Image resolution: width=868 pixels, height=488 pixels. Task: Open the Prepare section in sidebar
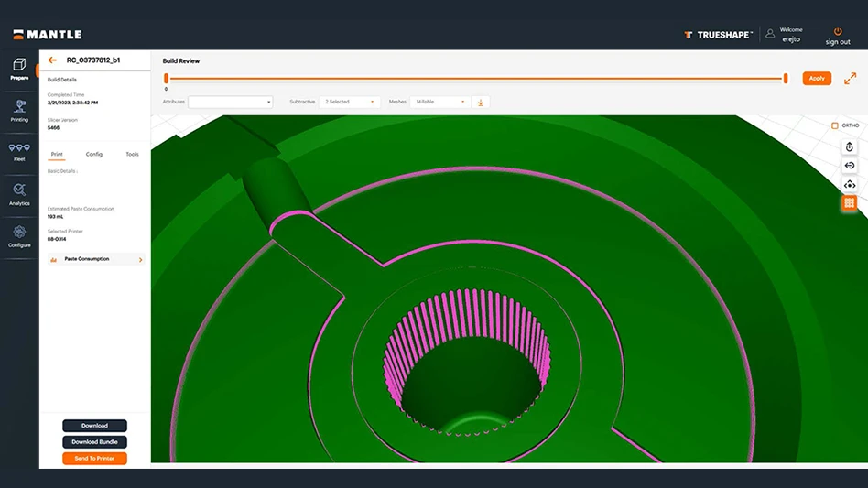pos(19,68)
